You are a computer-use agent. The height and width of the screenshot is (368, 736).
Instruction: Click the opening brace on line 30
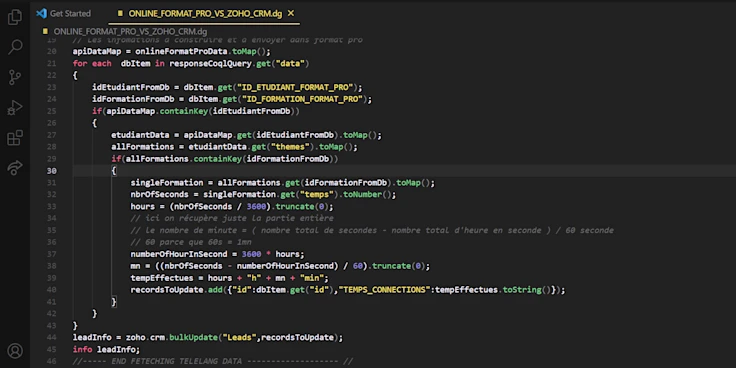click(114, 171)
